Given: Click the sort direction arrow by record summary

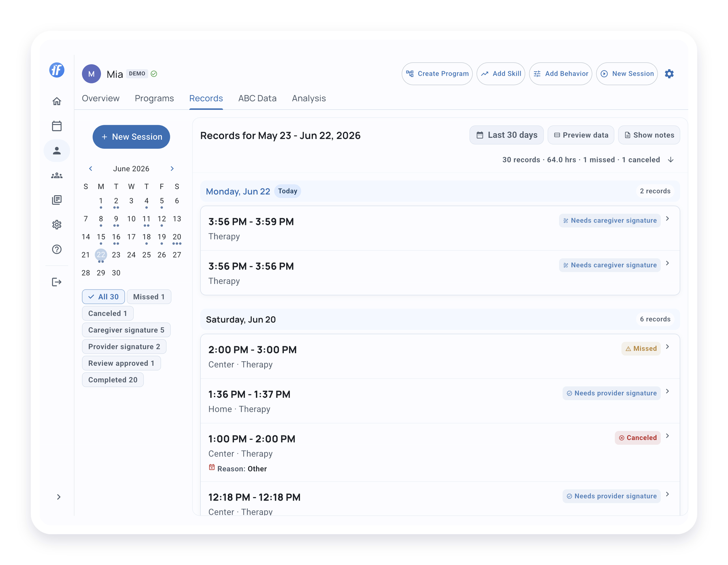Looking at the screenshot, I should pos(671,160).
